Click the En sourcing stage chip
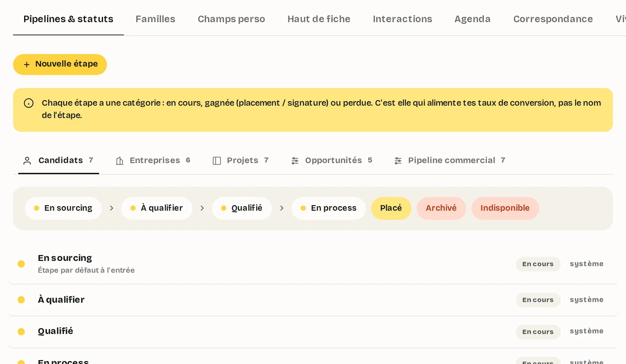This screenshot has height=364, width=626. click(x=63, y=208)
